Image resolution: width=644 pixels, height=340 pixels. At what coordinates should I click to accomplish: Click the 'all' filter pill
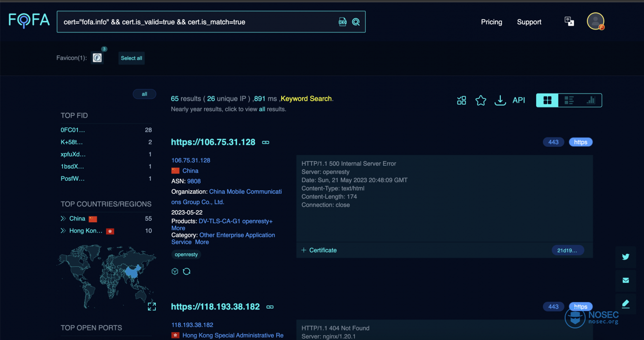[x=144, y=94]
